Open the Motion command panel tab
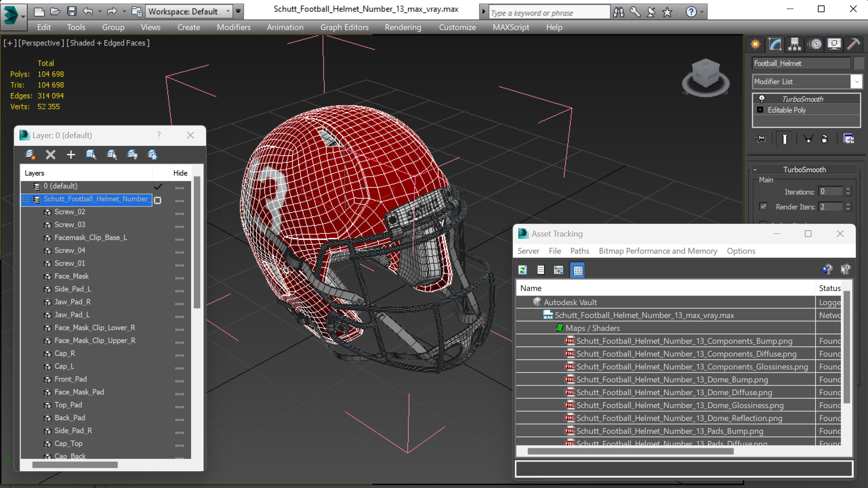The image size is (868, 488). [x=815, y=44]
